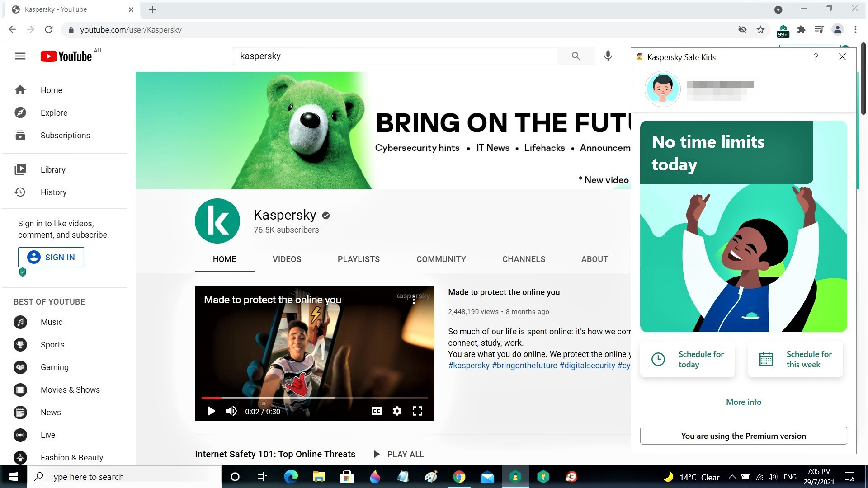
Task: Open the More info link
Action: click(743, 402)
